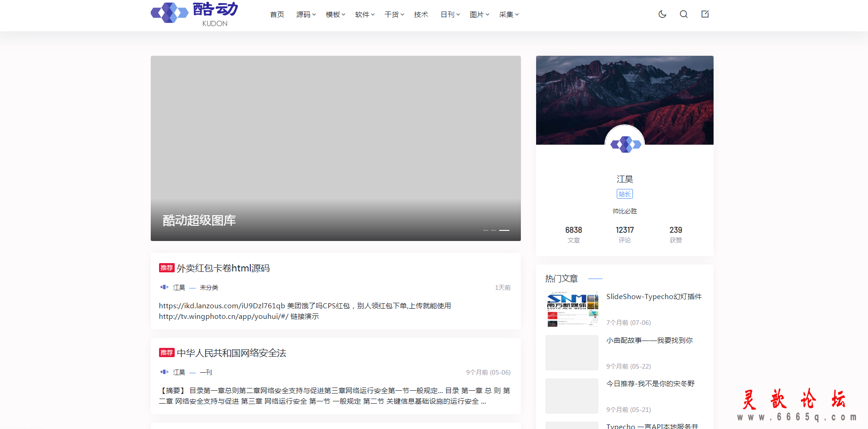Click the 站长 badge
The height and width of the screenshot is (429, 868).
pos(625,194)
